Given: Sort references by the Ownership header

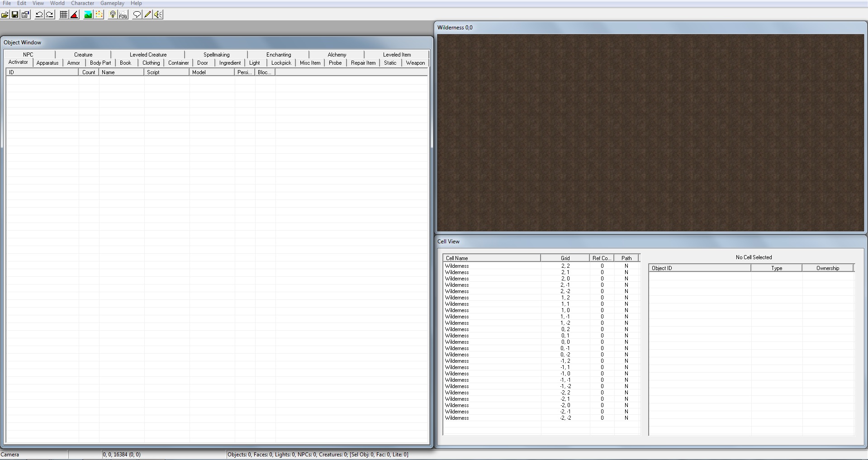Looking at the screenshot, I should 828,268.
